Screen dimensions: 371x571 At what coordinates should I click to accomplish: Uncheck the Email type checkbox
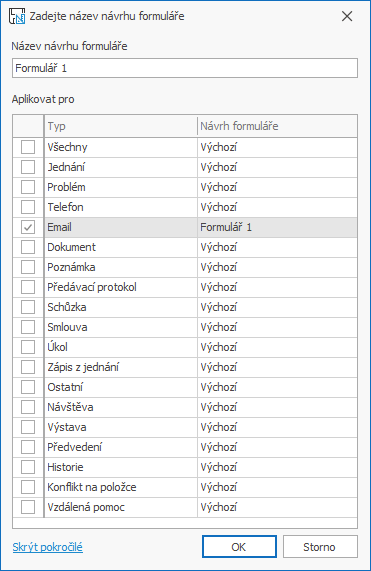pos(28,228)
